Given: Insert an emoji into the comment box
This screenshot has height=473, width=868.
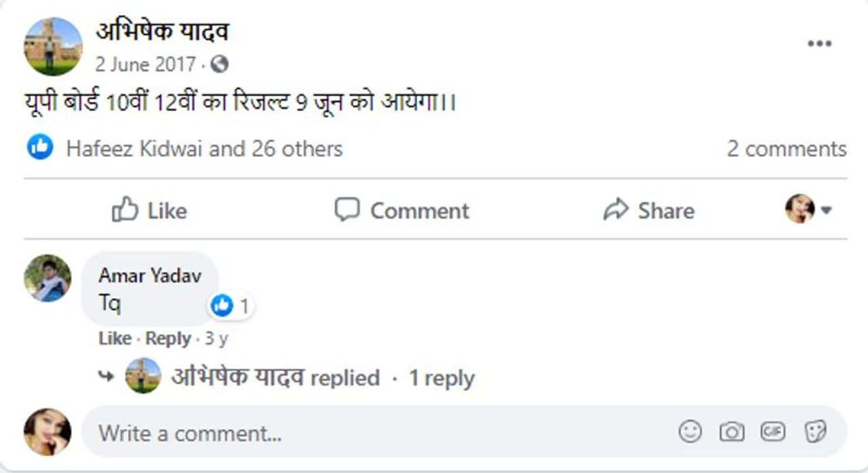Looking at the screenshot, I should [x=690, y=431].
